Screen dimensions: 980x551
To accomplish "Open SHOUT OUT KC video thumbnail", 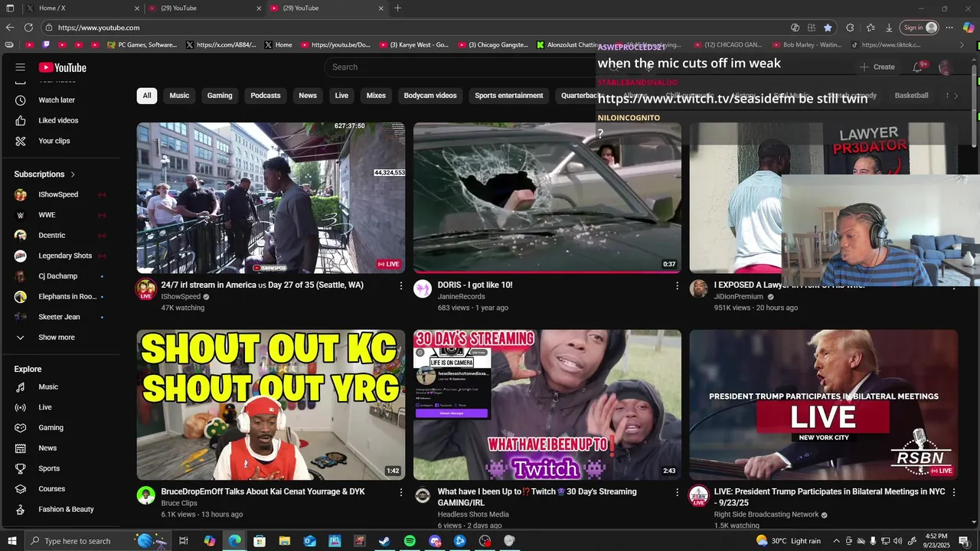I will (271, 405).
